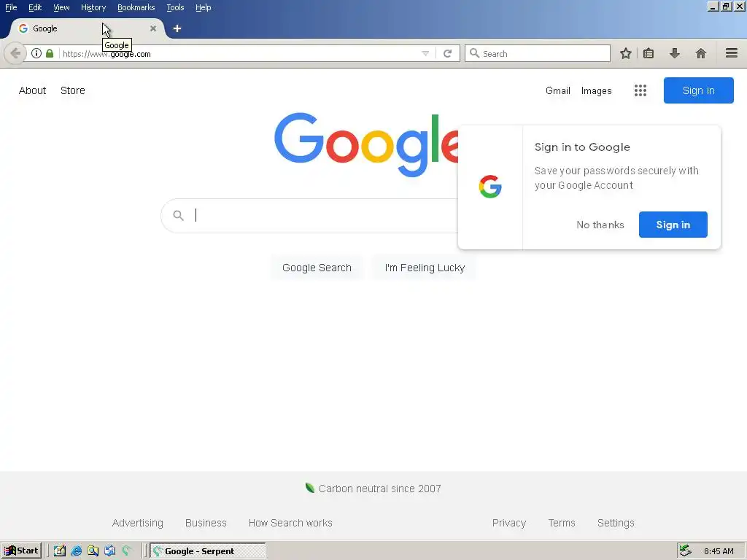The height and width of the screenshot is (560, 747).
Task: Open the Help menu
Action: click(204, 7)
